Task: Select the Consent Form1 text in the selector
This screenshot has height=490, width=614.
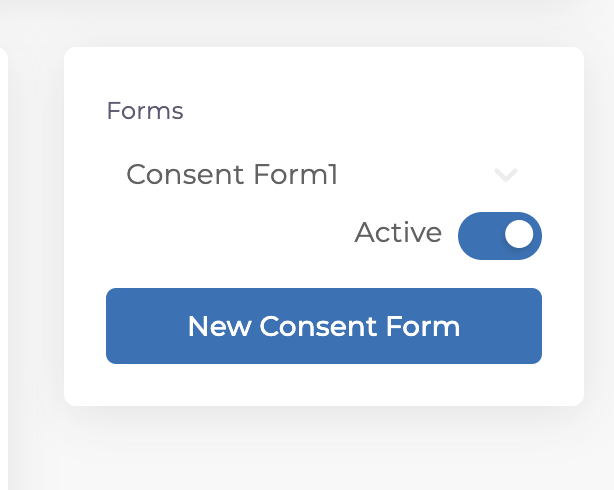Action: (x=232, y=175)
